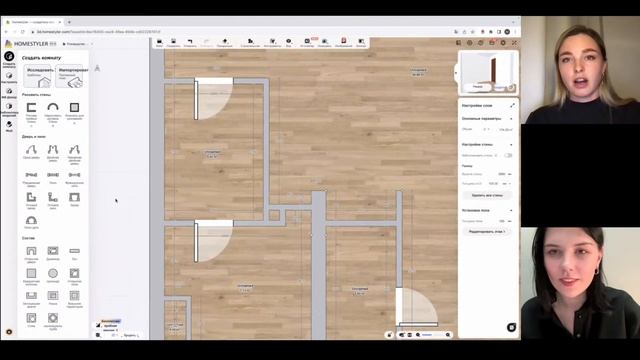Viewport: 640px width, 360px height.
Task: Open the 'Вид' toolbar menu
Action: pyautogui.click(x=289, y=42)
